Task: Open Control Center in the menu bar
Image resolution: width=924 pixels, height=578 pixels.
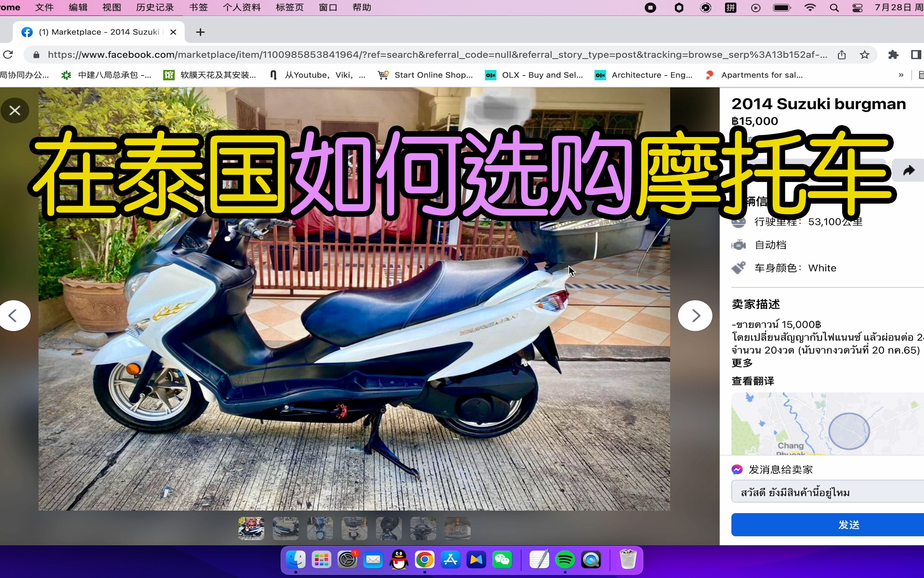Action: (857, 8)
